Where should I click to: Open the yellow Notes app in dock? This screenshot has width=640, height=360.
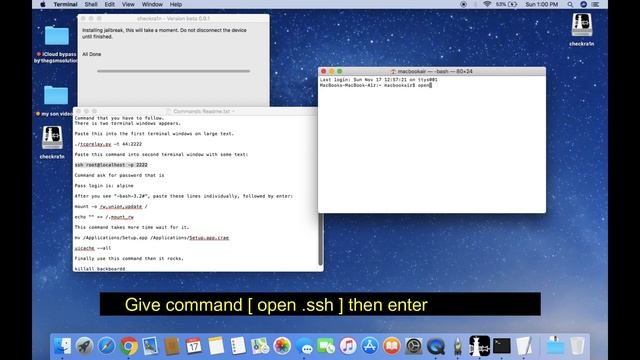click(x=216, y=346)
